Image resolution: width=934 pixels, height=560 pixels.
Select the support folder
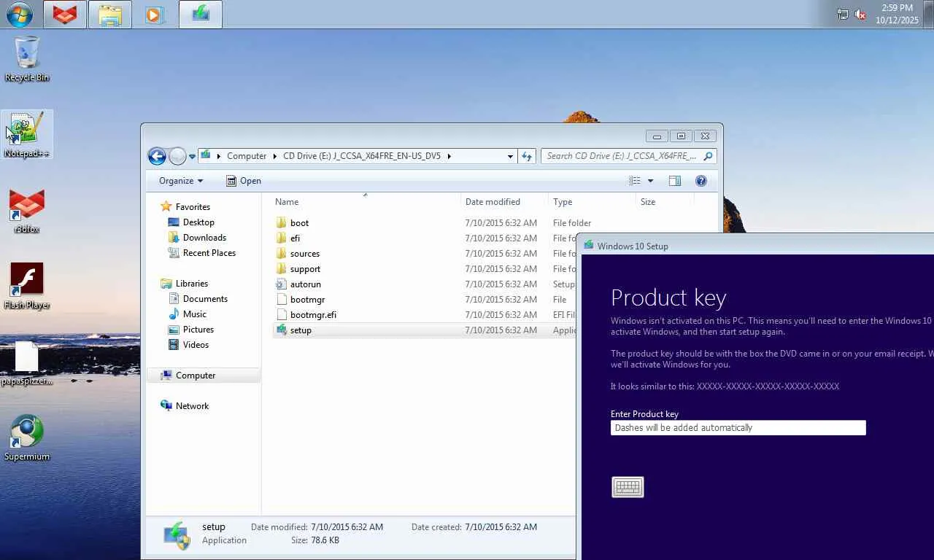coord(305,269)
